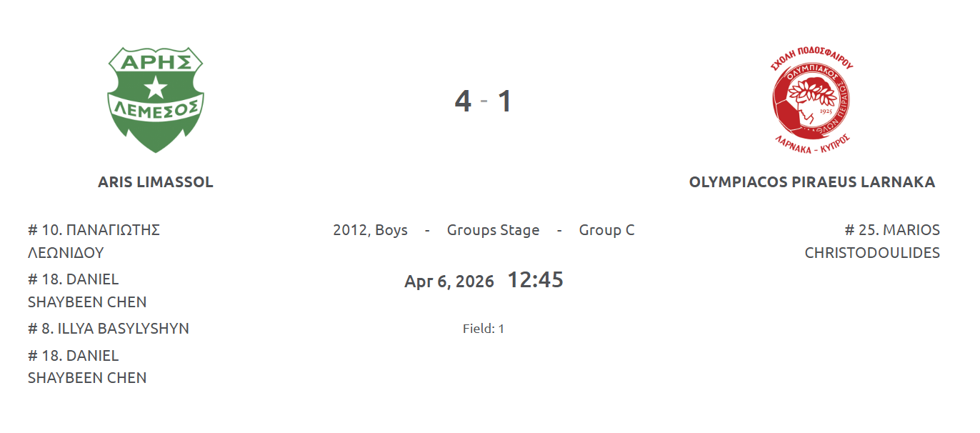Click the away score number 1

coord(505,101)
